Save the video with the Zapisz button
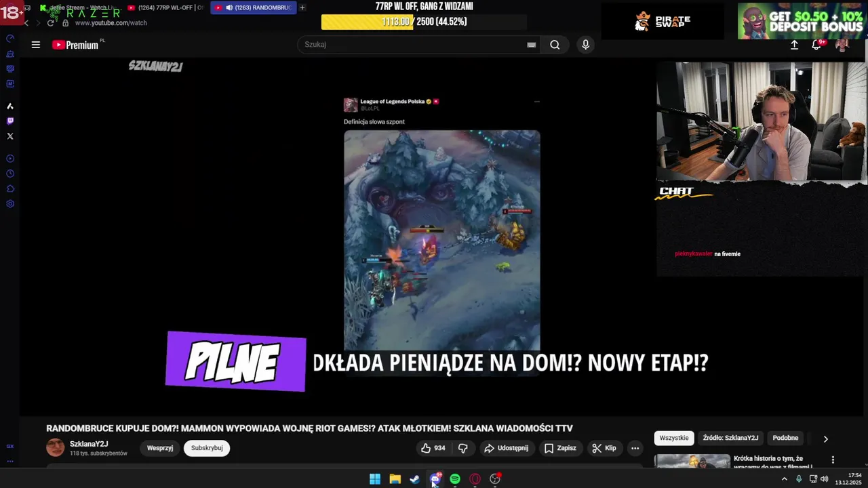The width and height of the screenshot is (868, 488). coord(560,448)
